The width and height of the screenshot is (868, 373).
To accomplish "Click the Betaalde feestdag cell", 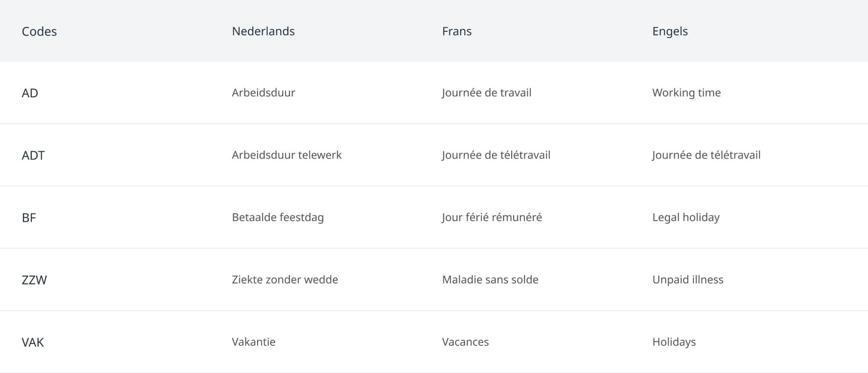I will click(278, 217).
